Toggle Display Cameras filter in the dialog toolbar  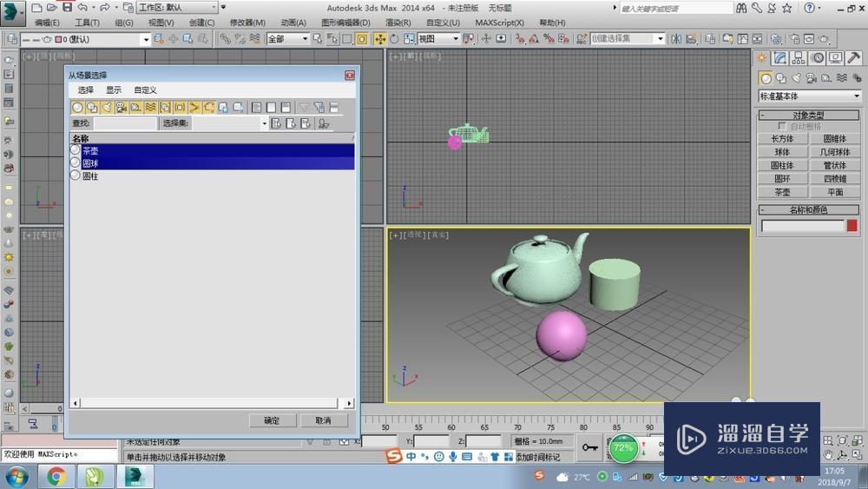pyautogui.click(x=122, y=108)
